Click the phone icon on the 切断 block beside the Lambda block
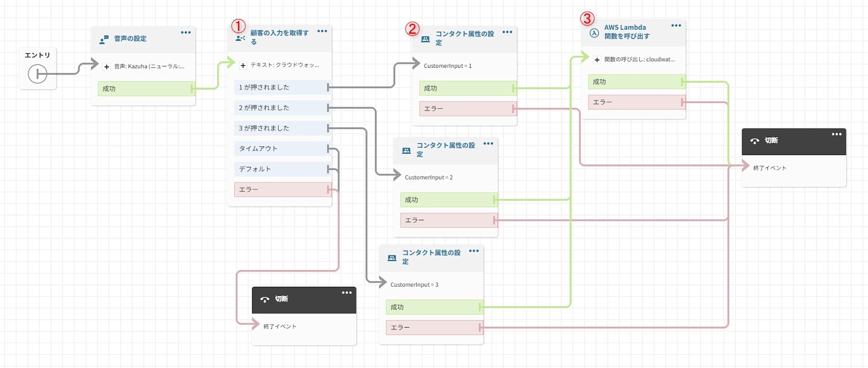The height and width of the screenshot is (368, 868). tap(754, 141)
